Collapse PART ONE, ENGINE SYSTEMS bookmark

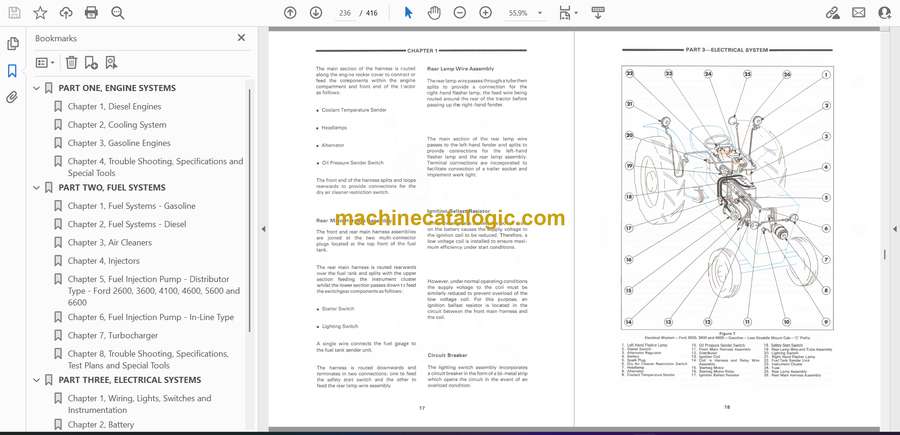point(37,88)
